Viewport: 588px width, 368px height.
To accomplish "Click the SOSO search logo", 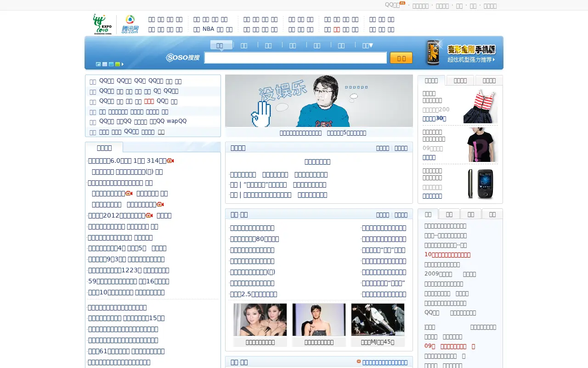I will coord(183,57).
